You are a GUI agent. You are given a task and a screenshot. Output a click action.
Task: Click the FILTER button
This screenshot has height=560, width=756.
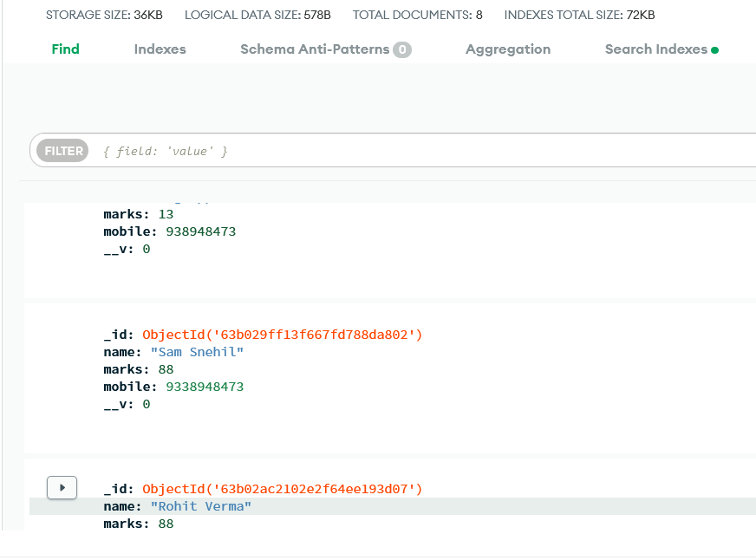[x=62, y=151]
